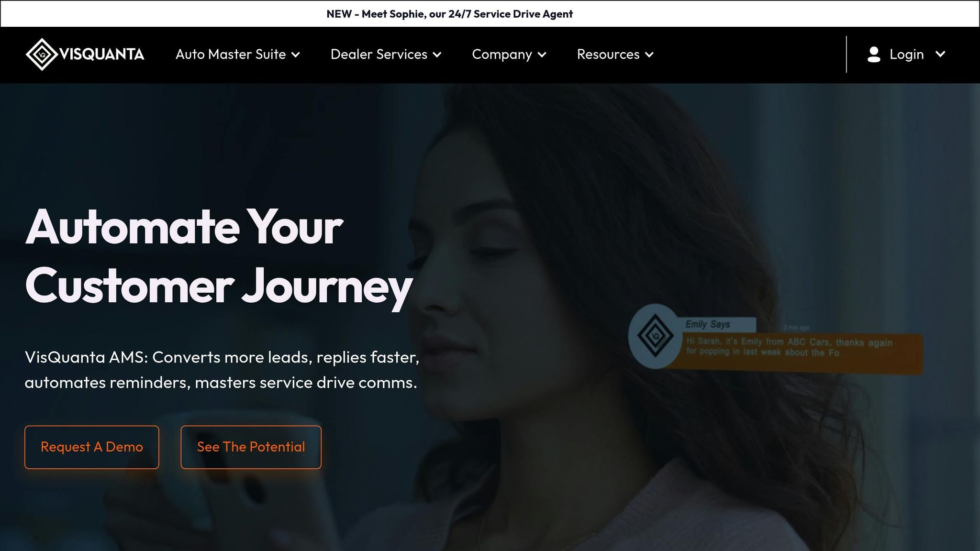Expand the Dealer Services chevron arrow
The width and height of the screenshot is (980, 551).
coord(437,55)
